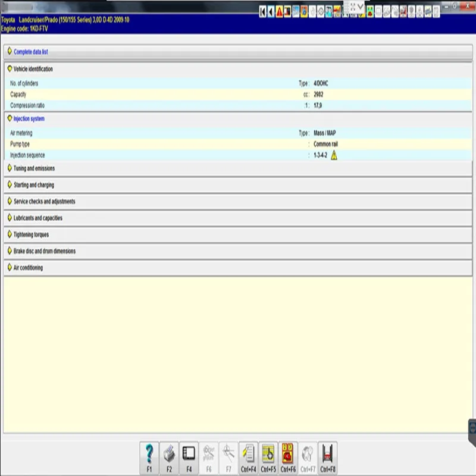Print the page with the F2 printer button
476x476 pixels.
coord(169,458)
